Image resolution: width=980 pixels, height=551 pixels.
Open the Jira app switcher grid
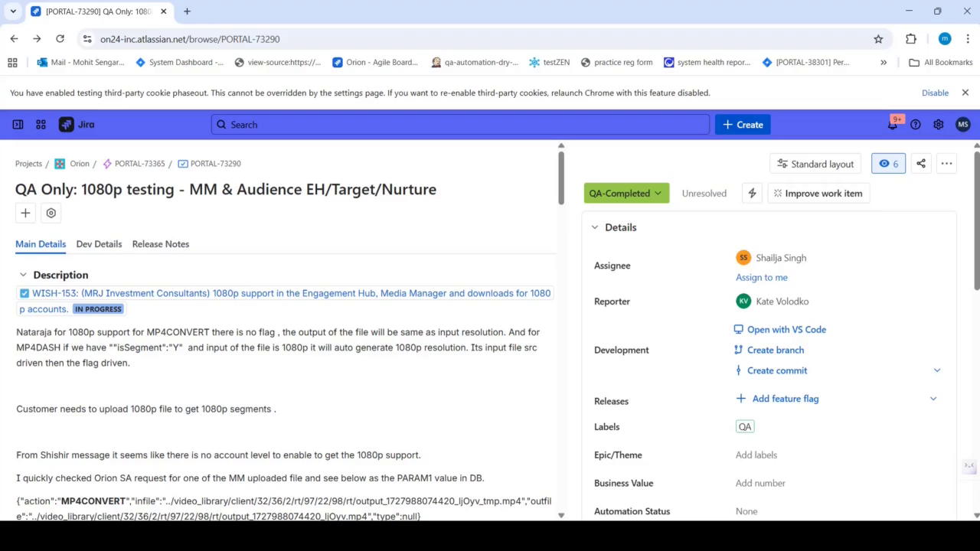[41, 125]
